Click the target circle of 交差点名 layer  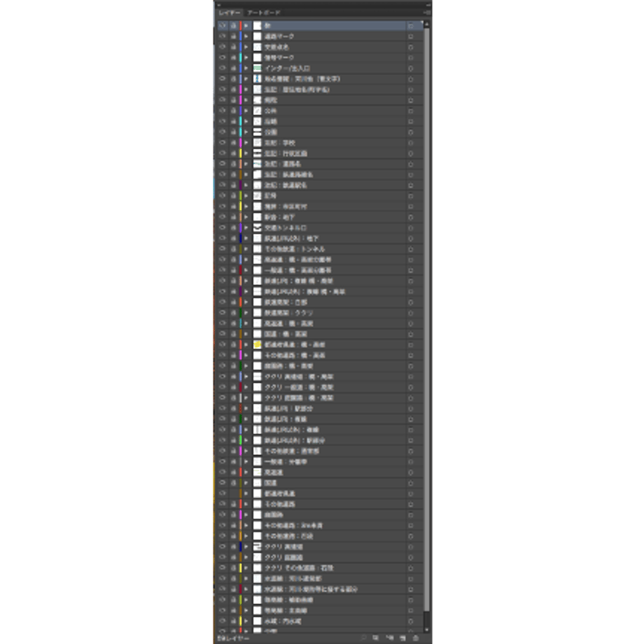pyautogui.click(x=410, y=47)
